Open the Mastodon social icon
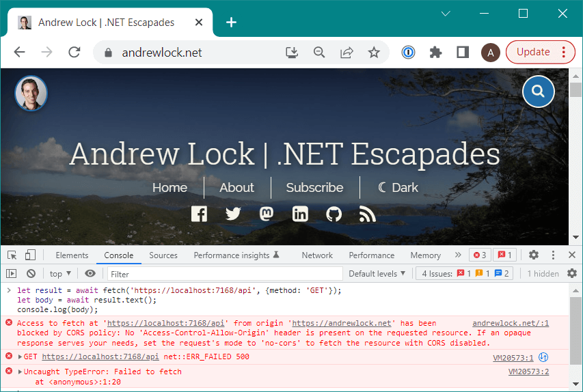 coord(267,214)
